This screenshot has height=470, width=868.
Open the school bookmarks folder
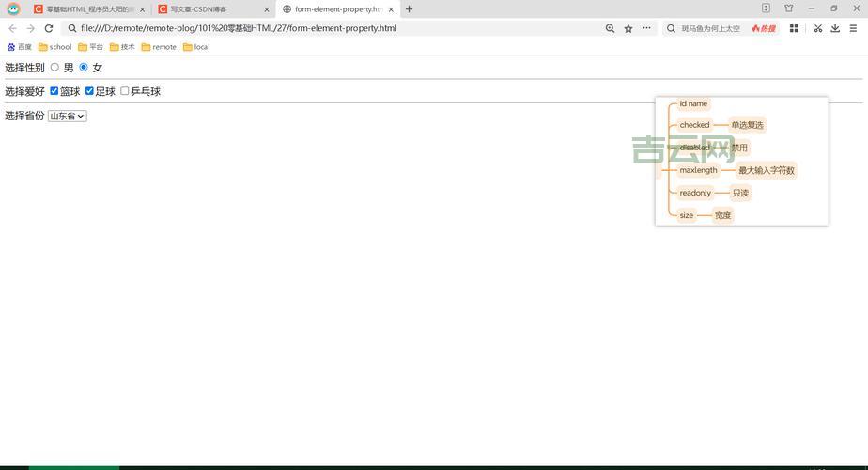tap(54, 47)
